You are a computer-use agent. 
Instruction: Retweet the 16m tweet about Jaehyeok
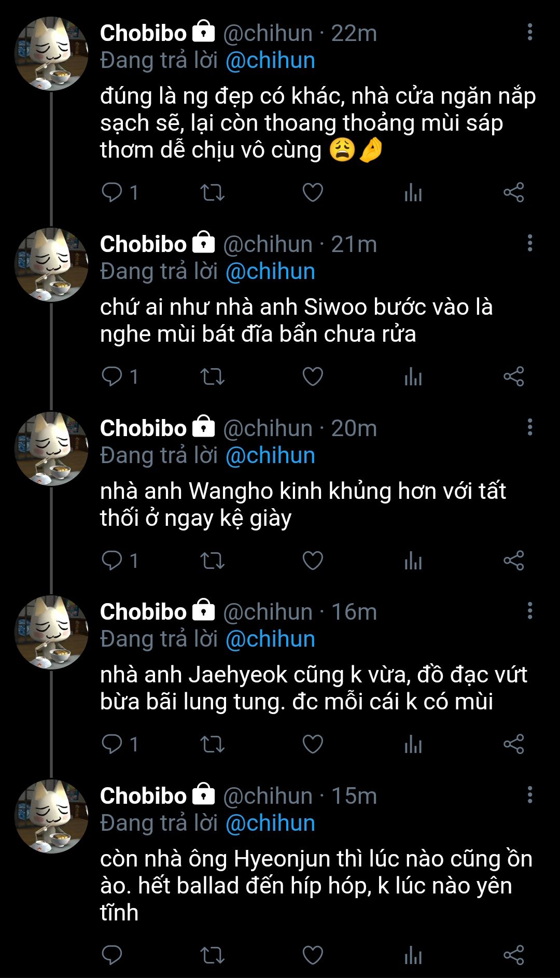213,744
